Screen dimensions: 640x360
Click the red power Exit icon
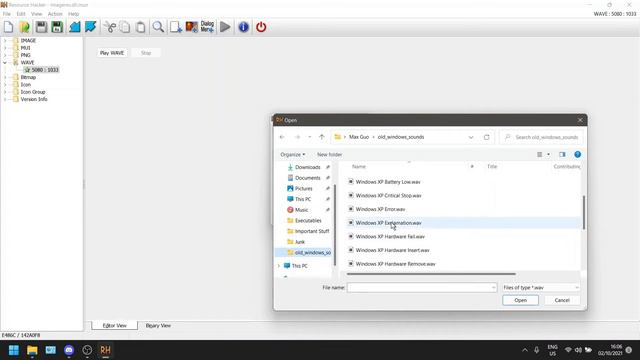[x=261, y=27]
